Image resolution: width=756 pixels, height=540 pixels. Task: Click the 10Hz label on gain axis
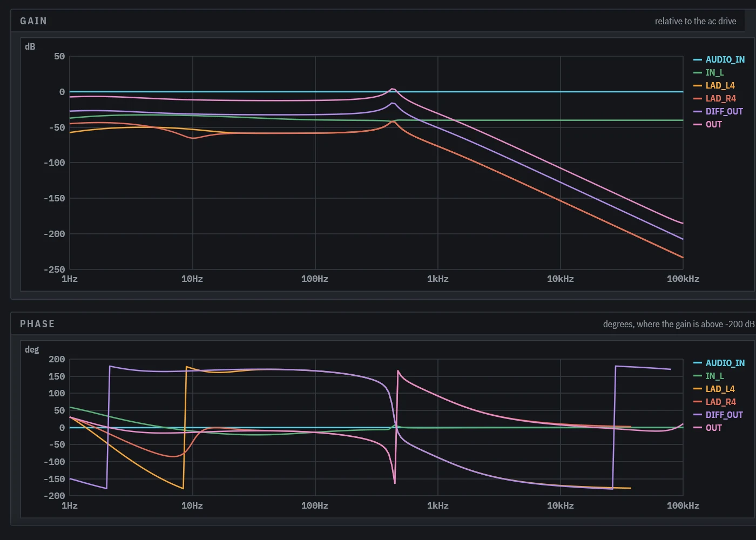tap(192, 279)
